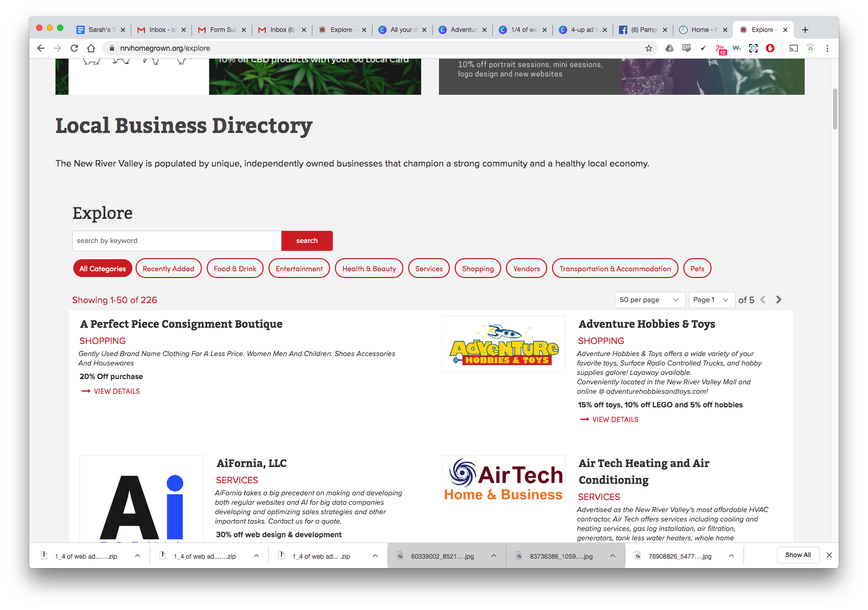Close the 4-up ad tab

pos(605,30)
